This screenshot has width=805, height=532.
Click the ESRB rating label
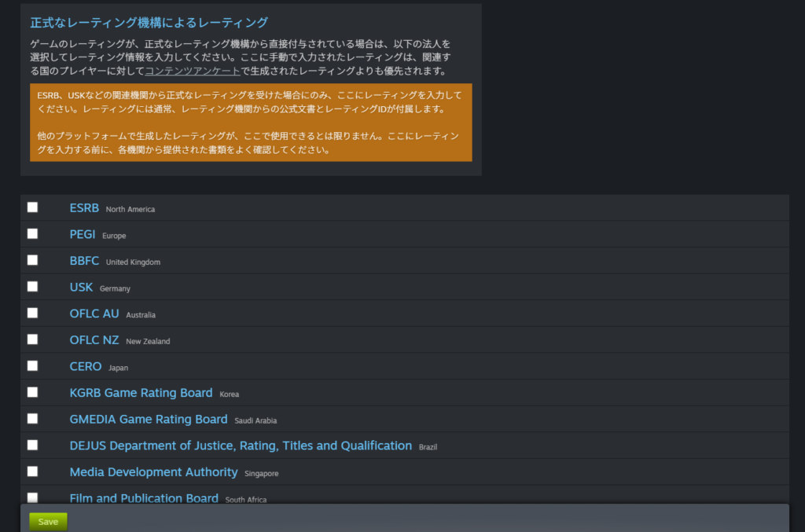point(84,208)
